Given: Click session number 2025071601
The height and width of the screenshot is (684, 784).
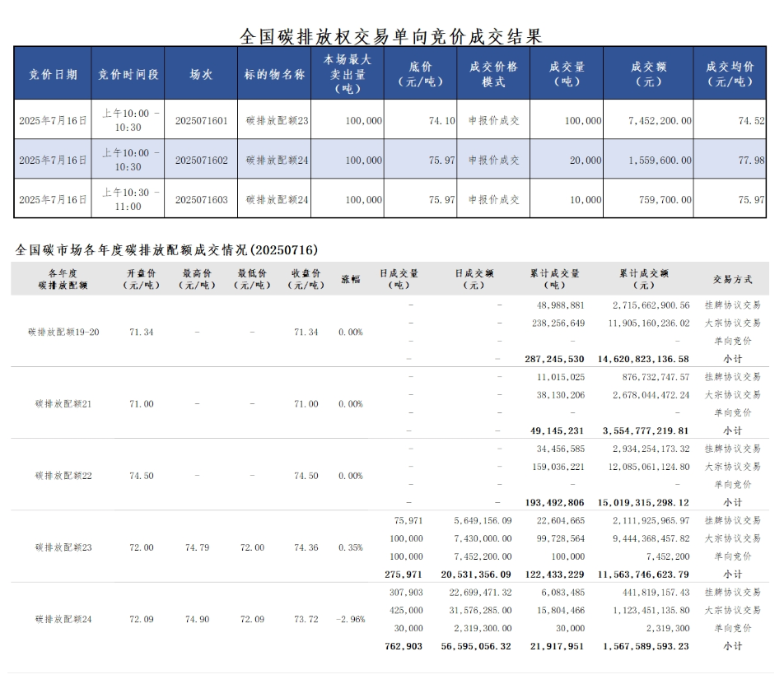Looking at the screenshot, I should [201, 120].
